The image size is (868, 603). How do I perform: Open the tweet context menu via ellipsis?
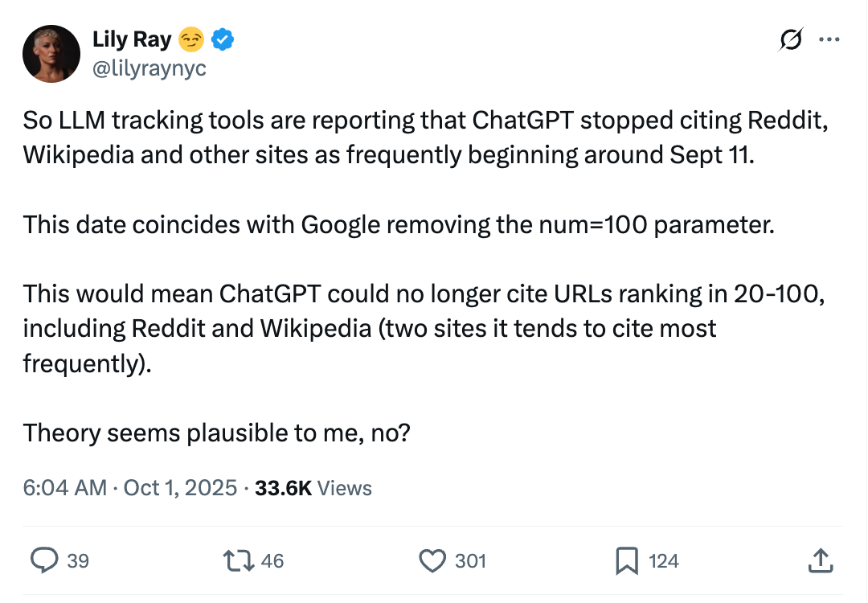[x=829, y=39]
